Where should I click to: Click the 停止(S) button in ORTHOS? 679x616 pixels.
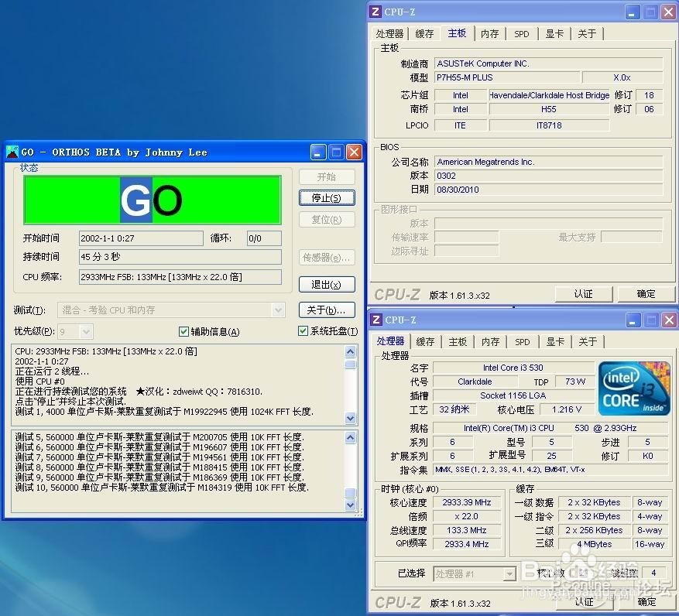coord(327,198)
